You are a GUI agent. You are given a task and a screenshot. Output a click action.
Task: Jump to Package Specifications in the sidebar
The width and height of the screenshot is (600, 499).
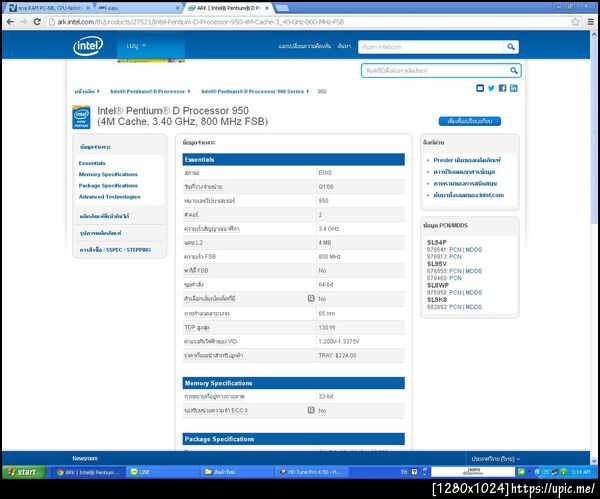[108, 186]
